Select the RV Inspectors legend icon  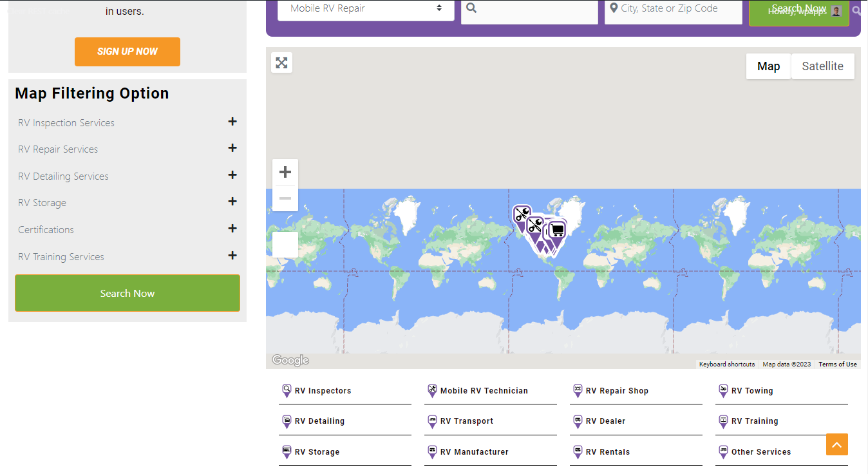287,390
